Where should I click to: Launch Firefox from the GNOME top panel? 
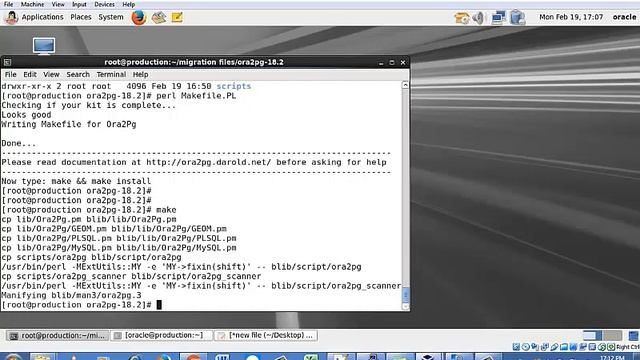139,18
